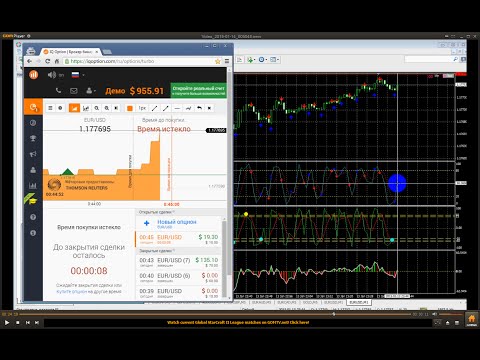Select the area chart type tool
The image size is (480, 360).
tap(74, 108)
